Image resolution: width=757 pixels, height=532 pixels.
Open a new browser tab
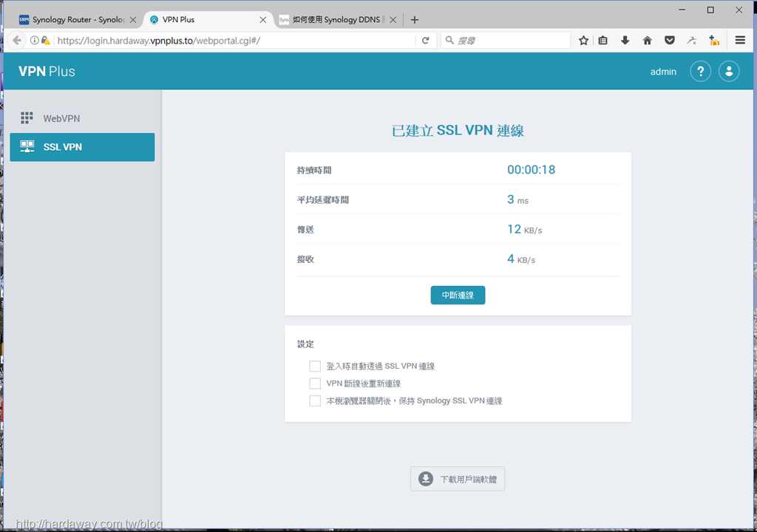[x=414, y=20]
